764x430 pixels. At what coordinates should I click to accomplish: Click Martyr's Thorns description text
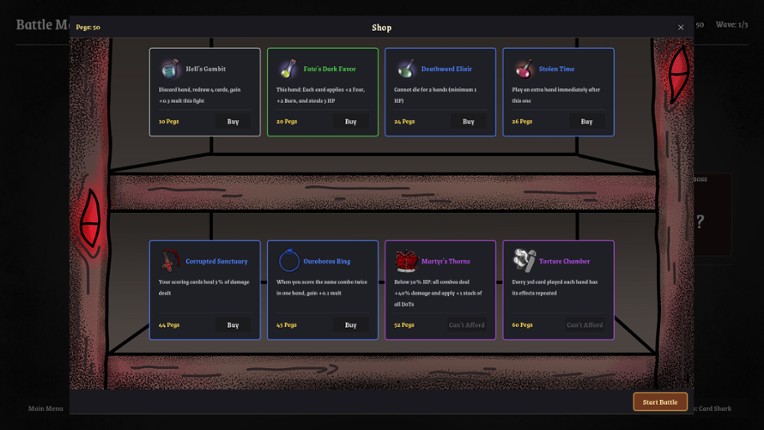[438, 293]
